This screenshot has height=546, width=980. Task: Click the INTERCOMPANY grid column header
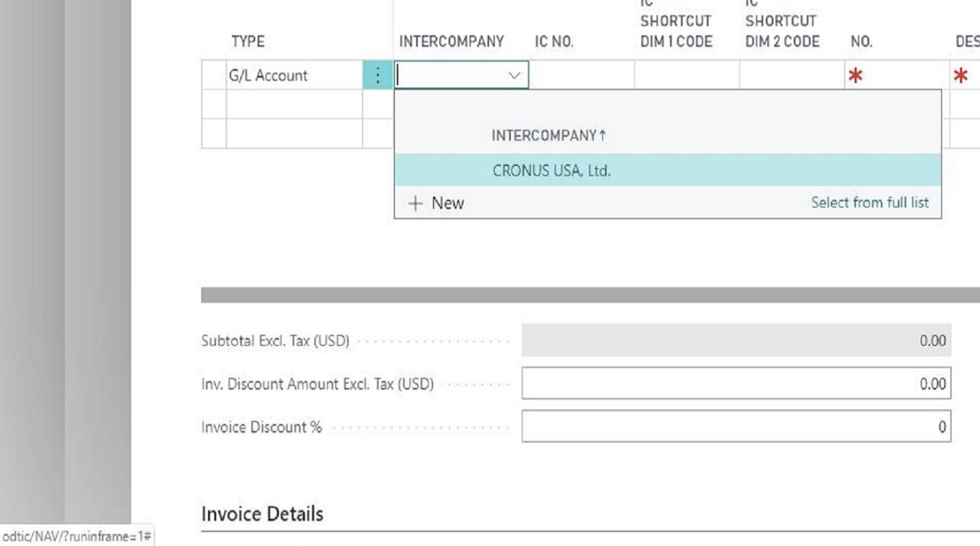click(x=451, y=42)
